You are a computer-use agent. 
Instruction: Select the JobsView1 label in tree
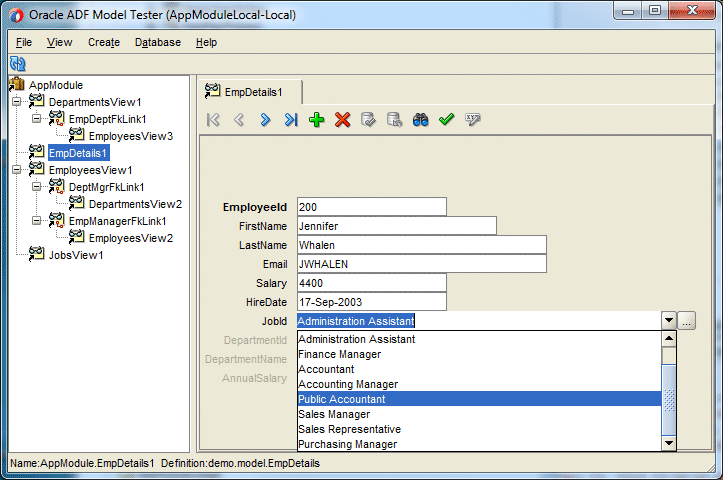(x=76, y=255)
